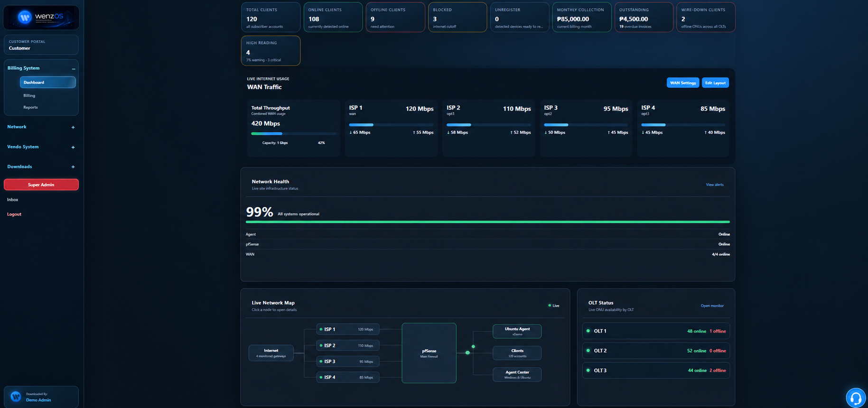
Task: Open the Ubuntu Agent node
Action: click(517, 331)
